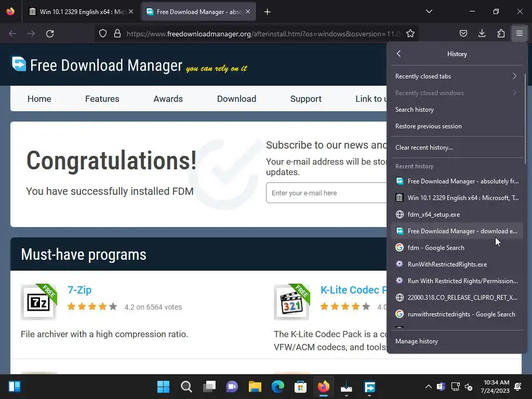Select the Free Download Manager tab
This screenshot has height=399, width=532.
(x=198, y=12)
